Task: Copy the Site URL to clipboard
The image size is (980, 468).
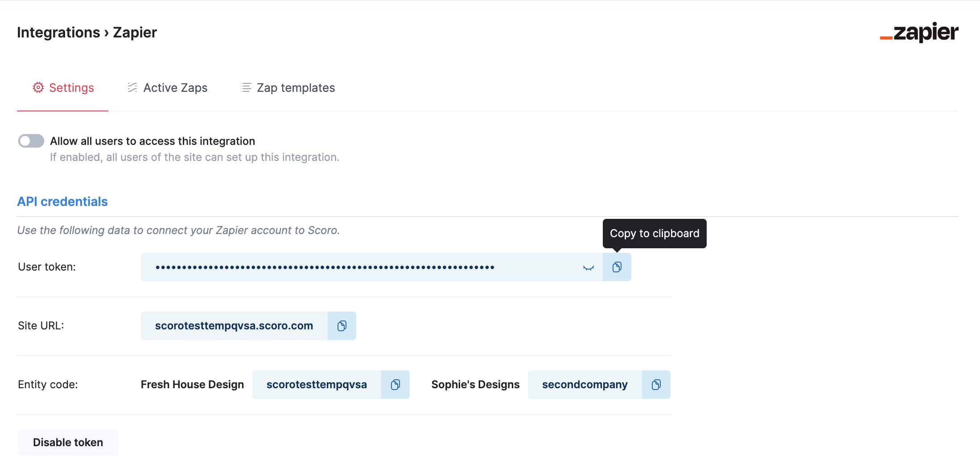Action: click(342, 326)
